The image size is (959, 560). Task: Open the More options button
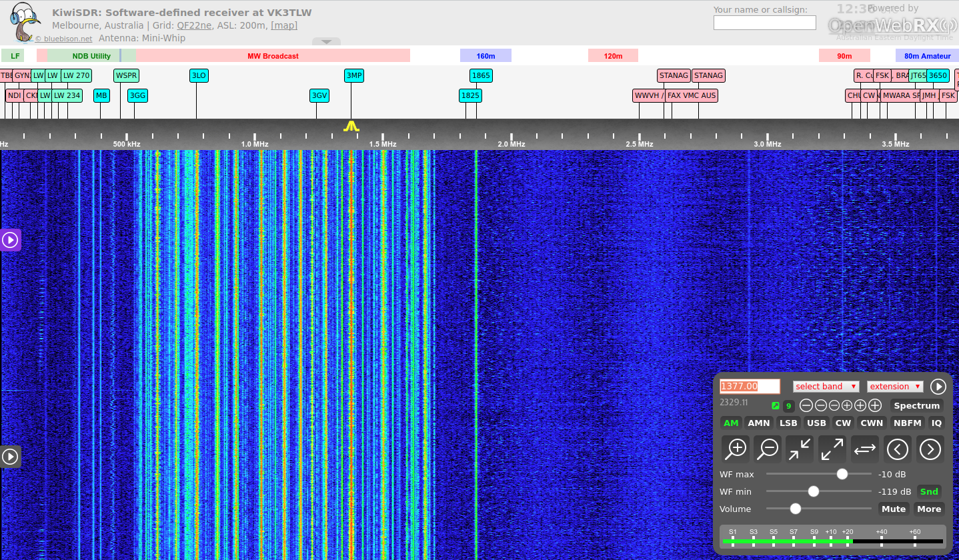pyautogui.click(x=928, y=509)
